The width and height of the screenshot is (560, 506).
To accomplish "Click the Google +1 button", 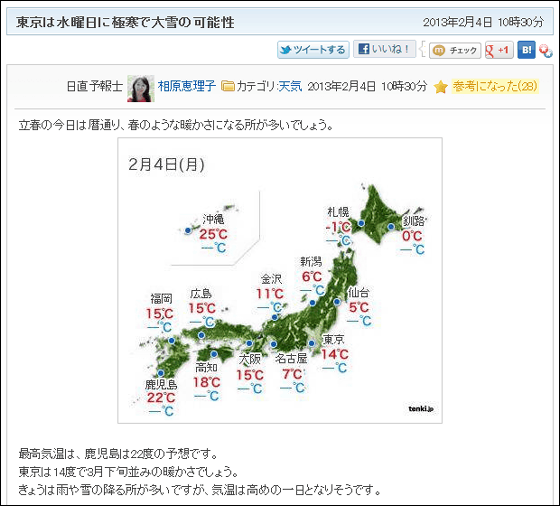I will pyautogui.click(x=499, y=50).
